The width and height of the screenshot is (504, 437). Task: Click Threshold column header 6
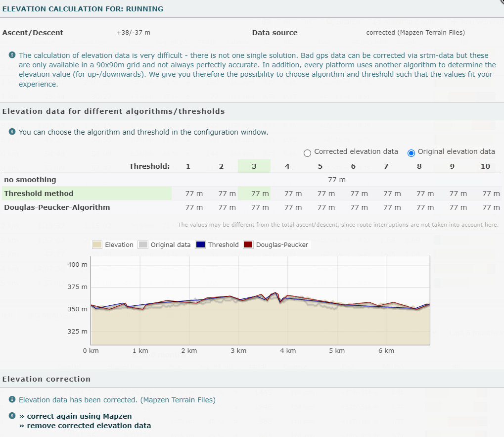click(x=353, y=166)
